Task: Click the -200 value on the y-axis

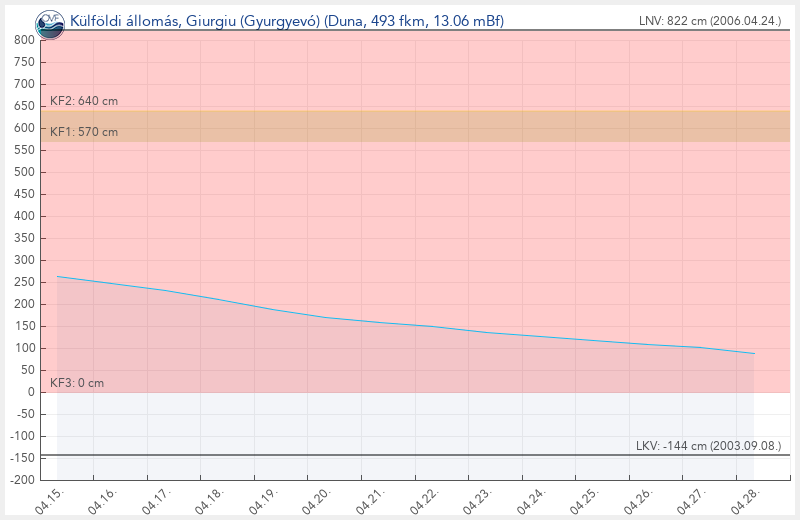Action: (x=22, y=480)
